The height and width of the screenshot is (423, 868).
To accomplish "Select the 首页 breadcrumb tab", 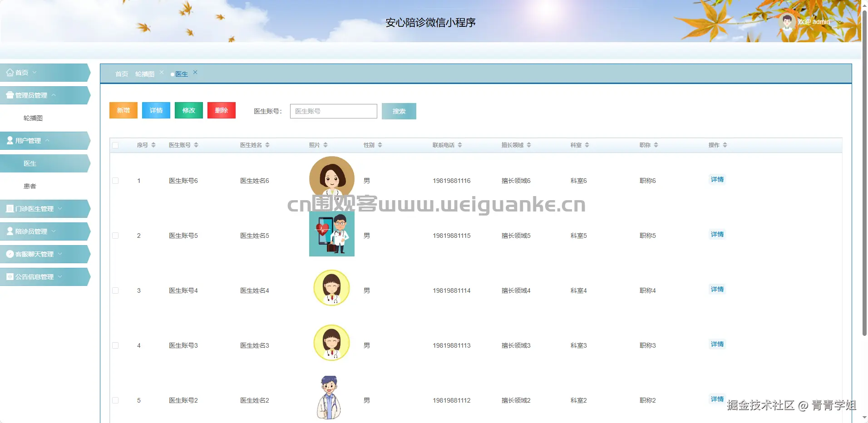I will [121, 74].
